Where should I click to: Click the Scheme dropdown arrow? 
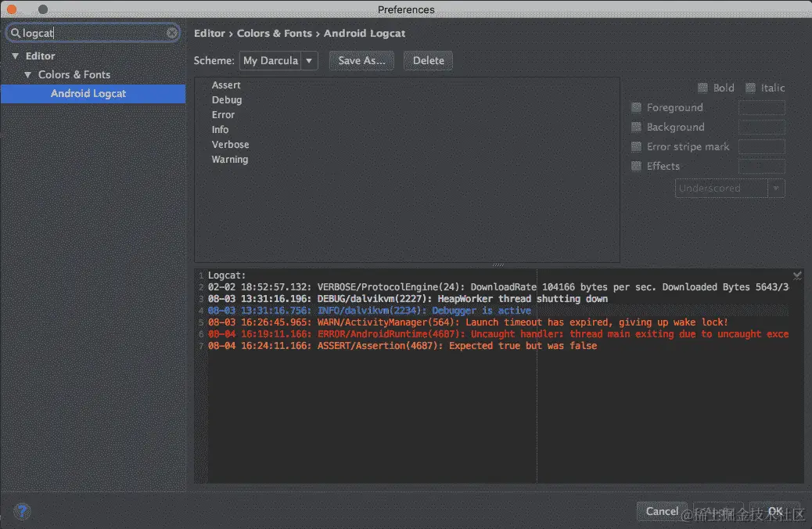309,60
